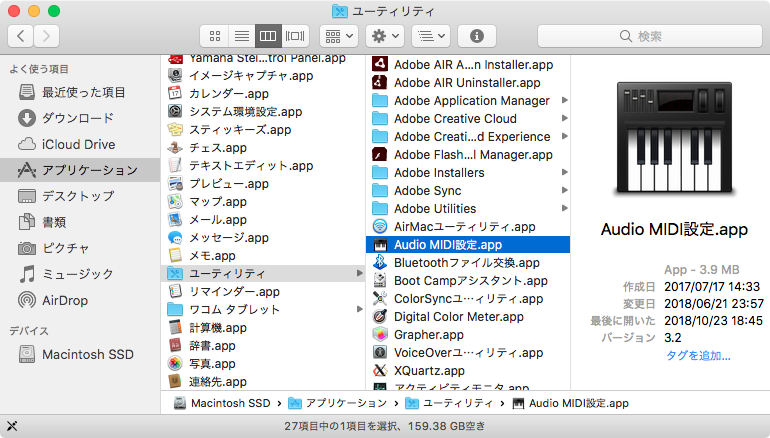The height and width of the screenshot is (438, 770).
Task: Click the Audio MIDI keyboard preview image
Action: pos(674,138)
